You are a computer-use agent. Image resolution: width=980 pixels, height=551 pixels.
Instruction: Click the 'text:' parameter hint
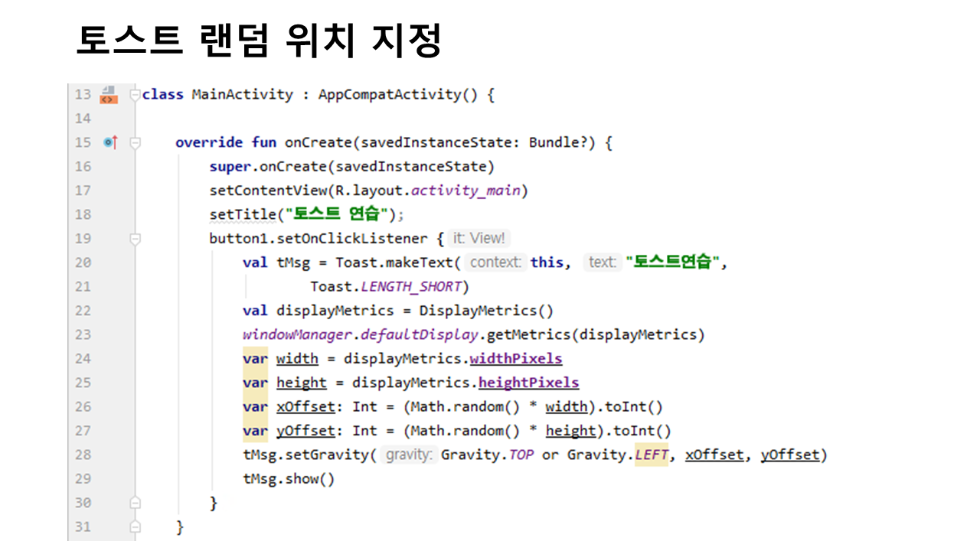click(603, 262)
